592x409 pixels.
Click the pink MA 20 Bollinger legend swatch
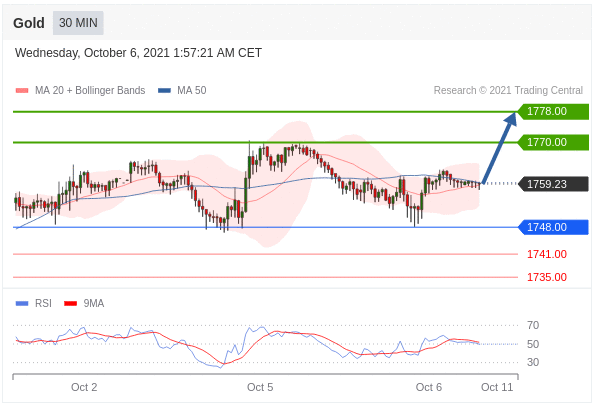[x=22, y=91]
